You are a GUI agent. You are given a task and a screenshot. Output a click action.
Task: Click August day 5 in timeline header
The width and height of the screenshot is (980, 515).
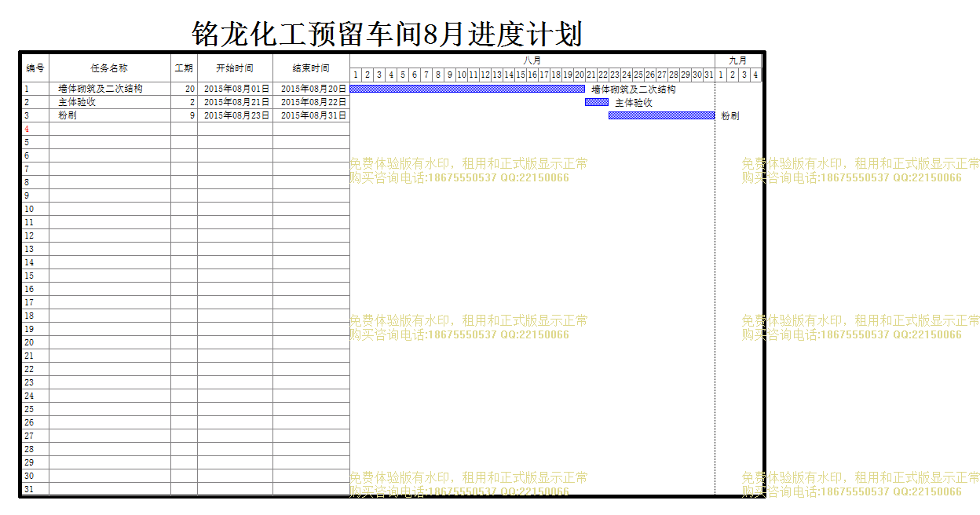(x=403, y=75)
